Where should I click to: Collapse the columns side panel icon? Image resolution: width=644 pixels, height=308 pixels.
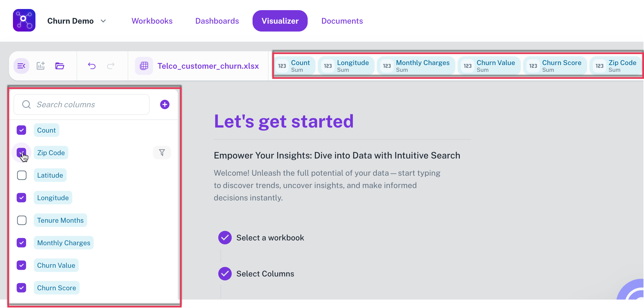(x=21, y=66)
